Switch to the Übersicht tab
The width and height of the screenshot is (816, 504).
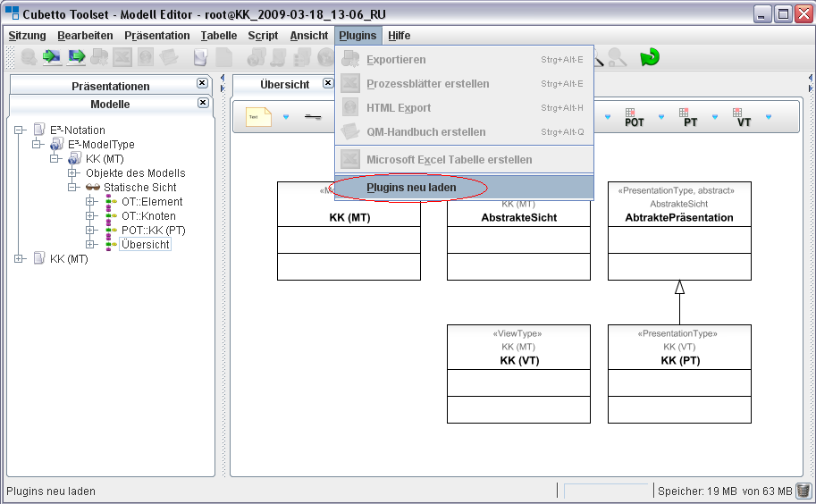tap(285, 84)
